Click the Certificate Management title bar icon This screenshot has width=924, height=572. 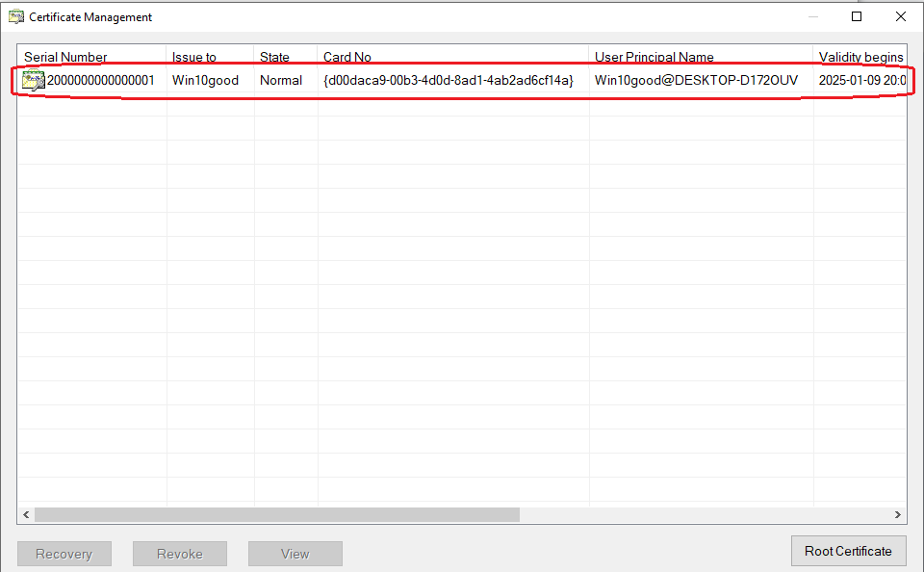tap(16, 16)
